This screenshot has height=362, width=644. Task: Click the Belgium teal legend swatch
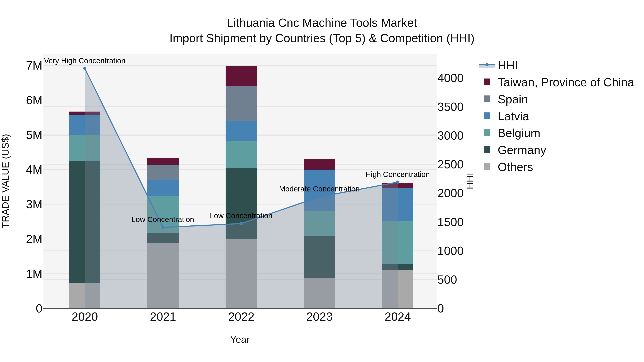(x=487, y=132)
